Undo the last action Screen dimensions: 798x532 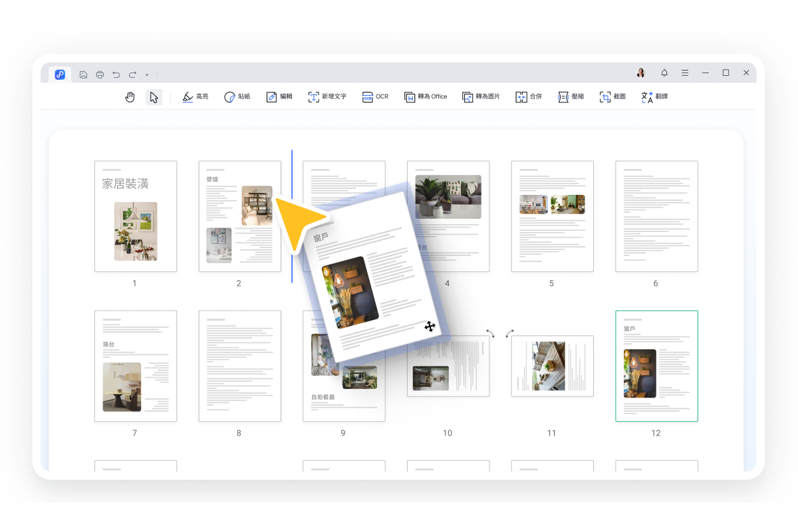coord(116,74)
